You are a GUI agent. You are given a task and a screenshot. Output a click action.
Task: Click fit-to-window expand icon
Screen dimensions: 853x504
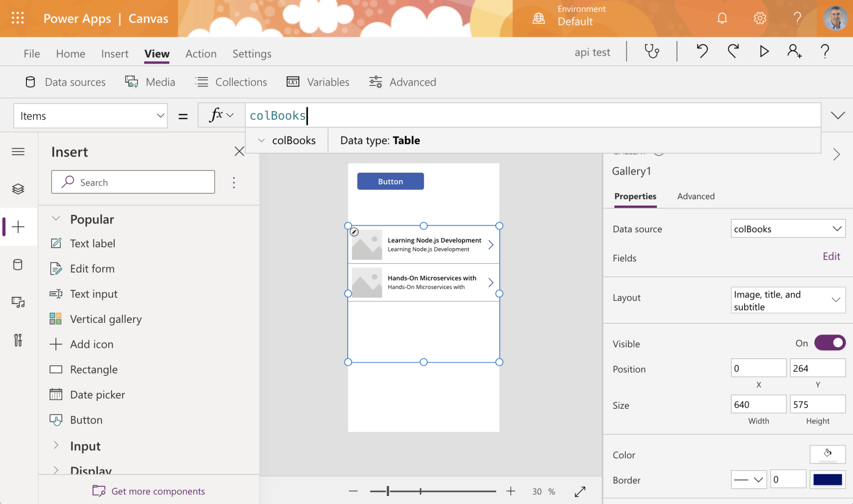click(580, 491)
